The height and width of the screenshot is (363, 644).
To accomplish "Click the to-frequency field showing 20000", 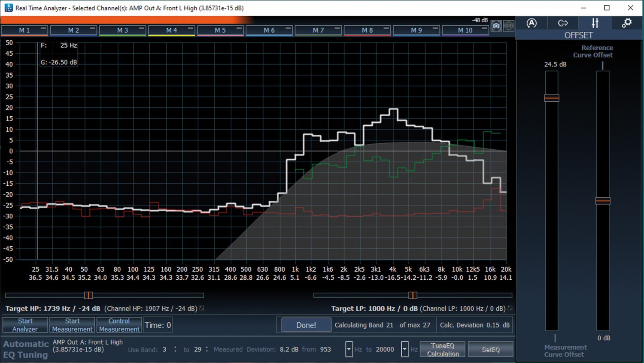I will click(x=385, y=349).
